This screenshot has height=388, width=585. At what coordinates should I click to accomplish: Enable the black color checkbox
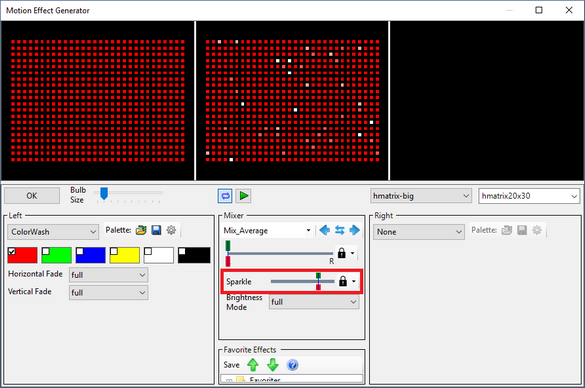click(182, 251)
